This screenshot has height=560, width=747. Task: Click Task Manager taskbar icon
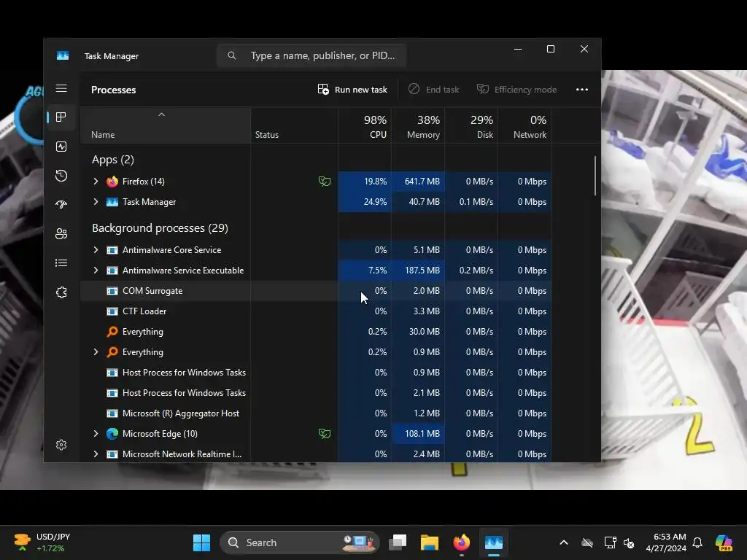pyautogui.click(x=494, y=542)
